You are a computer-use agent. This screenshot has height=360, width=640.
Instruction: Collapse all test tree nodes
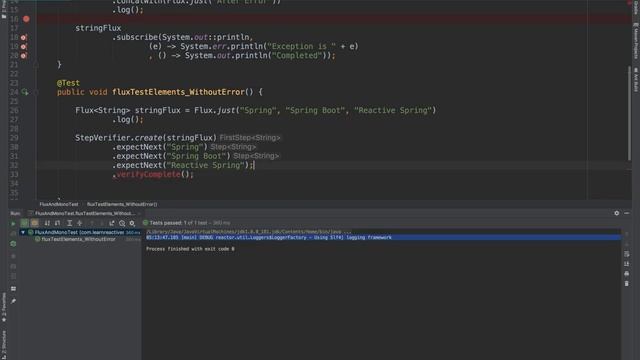(80, 223)
